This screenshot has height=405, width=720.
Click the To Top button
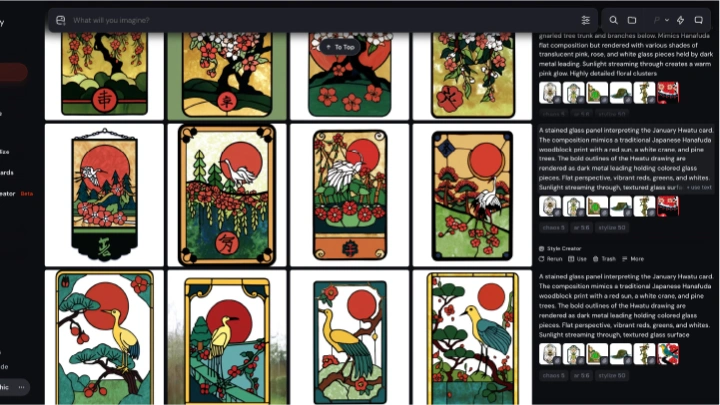[x=340, y=47]
